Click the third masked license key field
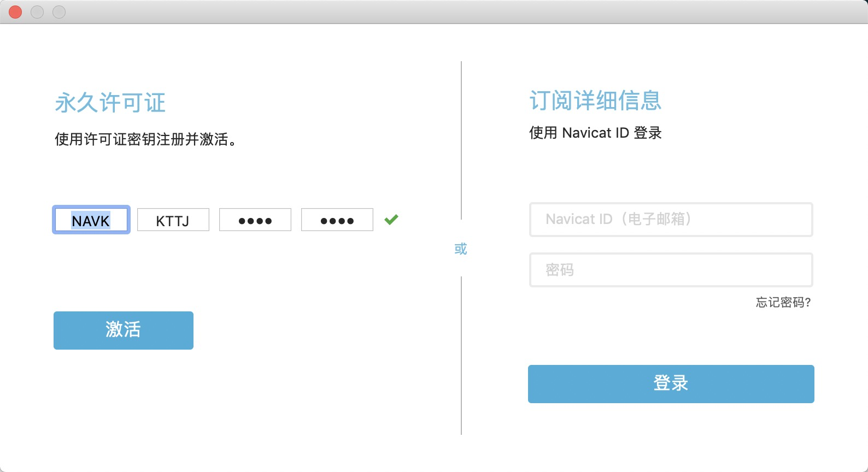The height and width of the screenshot is (472, 868). [255, 220]
